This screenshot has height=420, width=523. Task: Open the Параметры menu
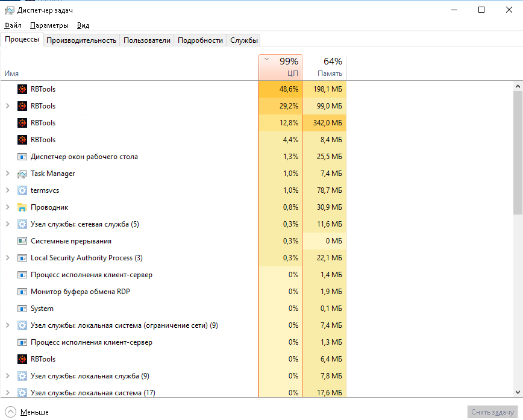point(49,25)
